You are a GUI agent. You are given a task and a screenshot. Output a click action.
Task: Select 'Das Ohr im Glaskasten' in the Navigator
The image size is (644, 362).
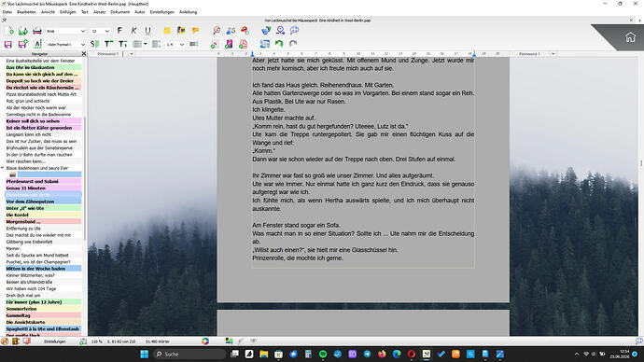[x=43, y=67]
